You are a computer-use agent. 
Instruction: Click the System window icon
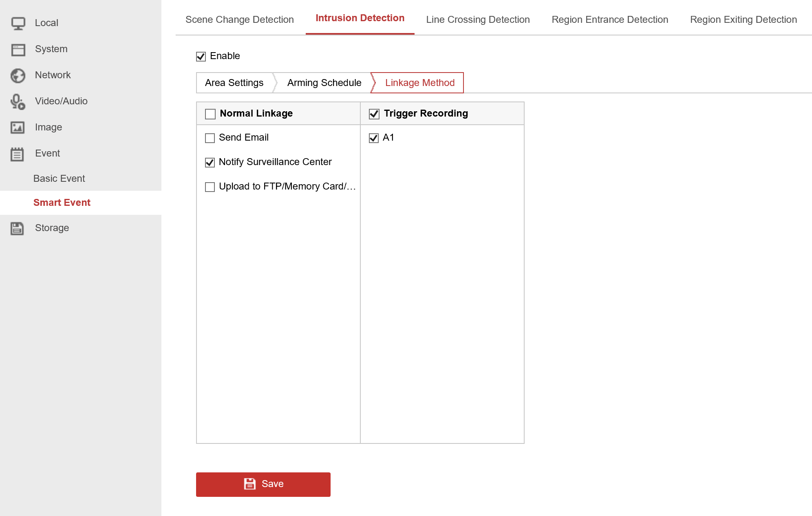tap(18, 50)
